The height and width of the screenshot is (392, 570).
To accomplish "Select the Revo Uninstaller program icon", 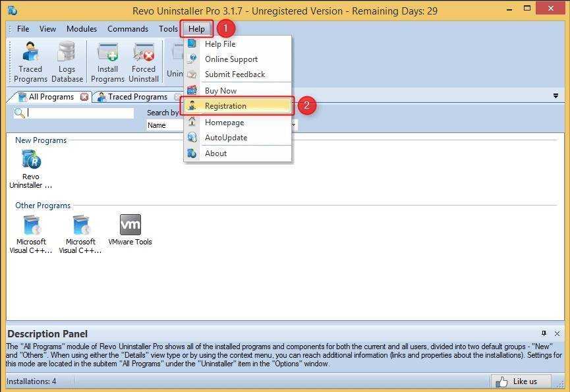I will pyautogui.click(x=30, y=168).
